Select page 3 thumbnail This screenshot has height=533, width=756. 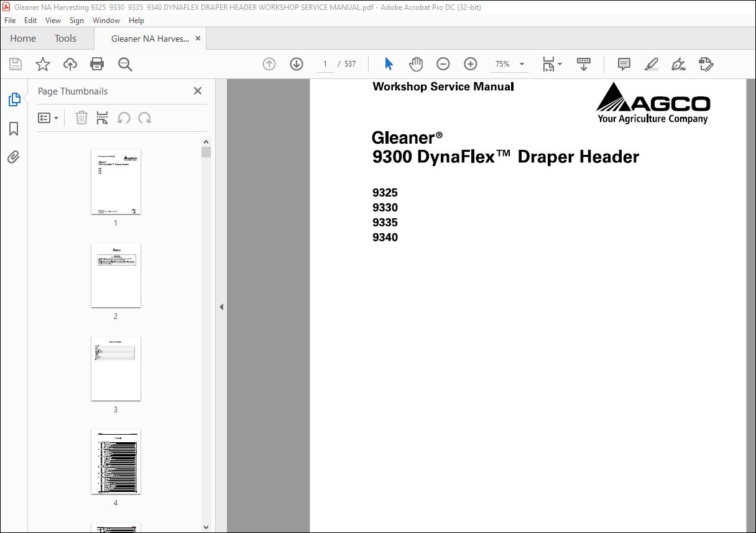pos(116,369)
